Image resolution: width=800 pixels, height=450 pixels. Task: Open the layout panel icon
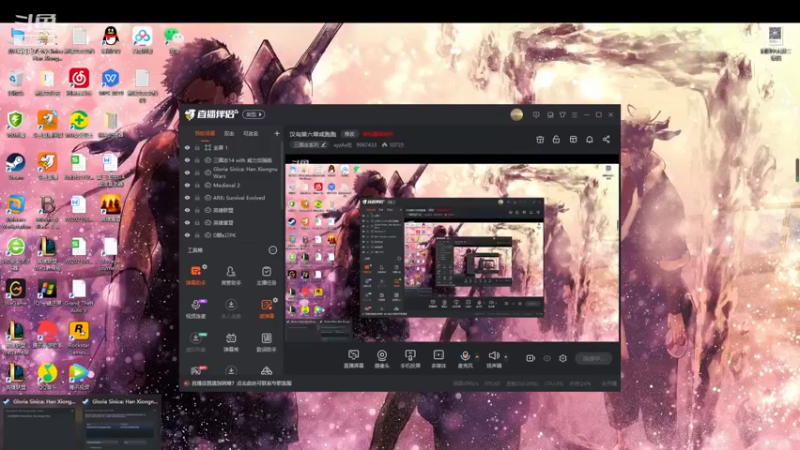point(573,139)
